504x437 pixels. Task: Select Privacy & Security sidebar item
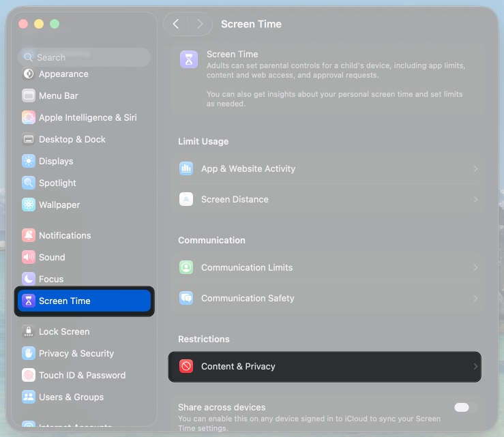point(76,353)
